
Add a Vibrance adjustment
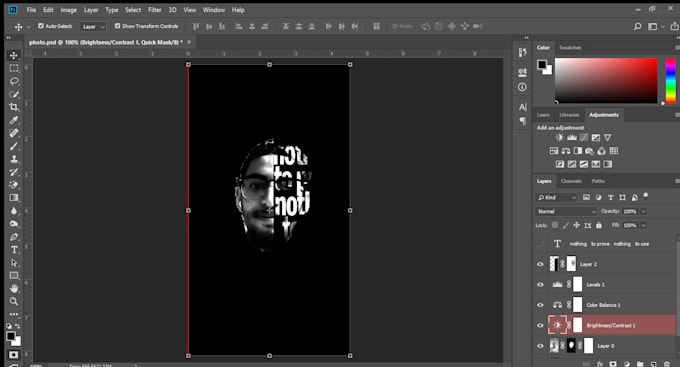pos(608,138)
